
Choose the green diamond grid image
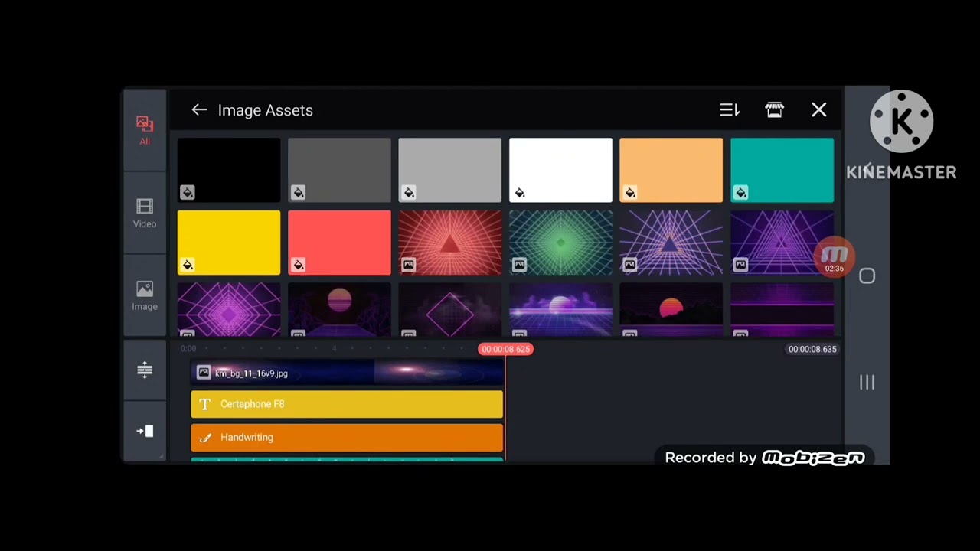560,243
